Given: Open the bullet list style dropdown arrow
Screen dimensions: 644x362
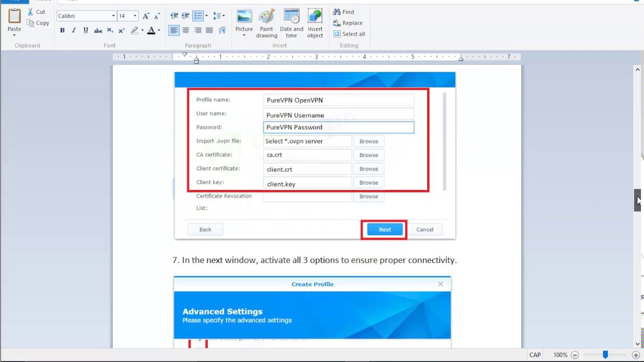Looking at the screenshot, I should coord(206,16).
